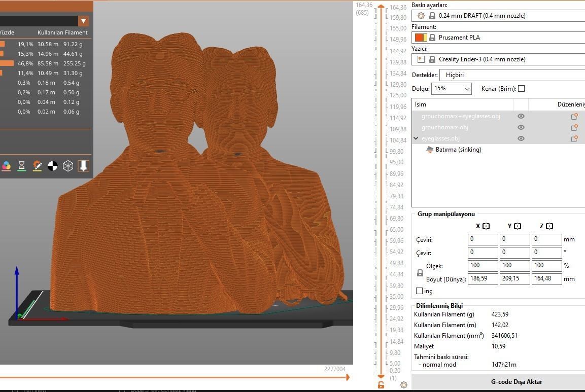Toggle the wireframe cube shells icon
This screenshot has height=392, width=585.
click(68, 166)
